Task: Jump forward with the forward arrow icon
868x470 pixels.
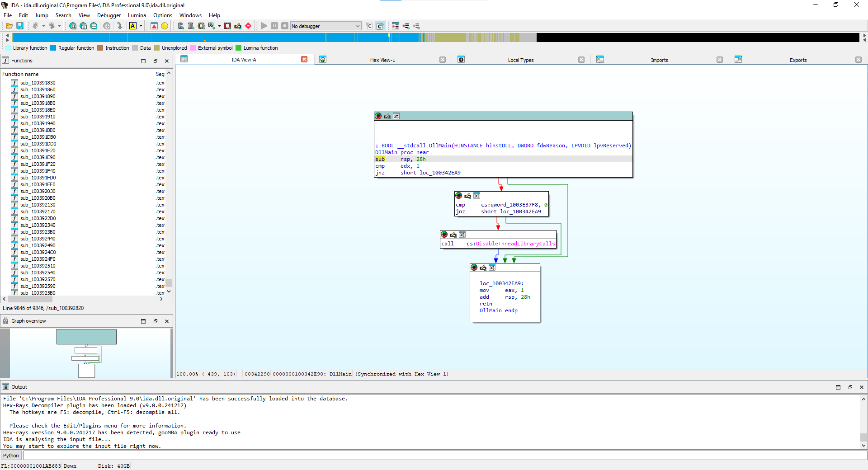Action: pos(52,26)
